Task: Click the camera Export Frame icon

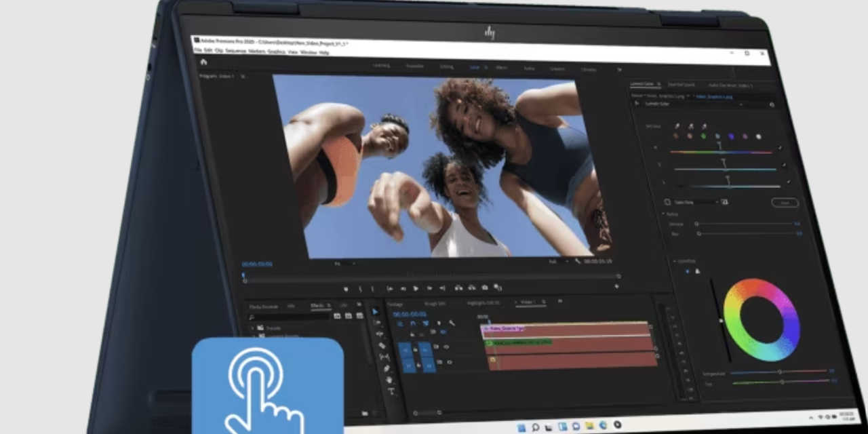Action: 484,287
